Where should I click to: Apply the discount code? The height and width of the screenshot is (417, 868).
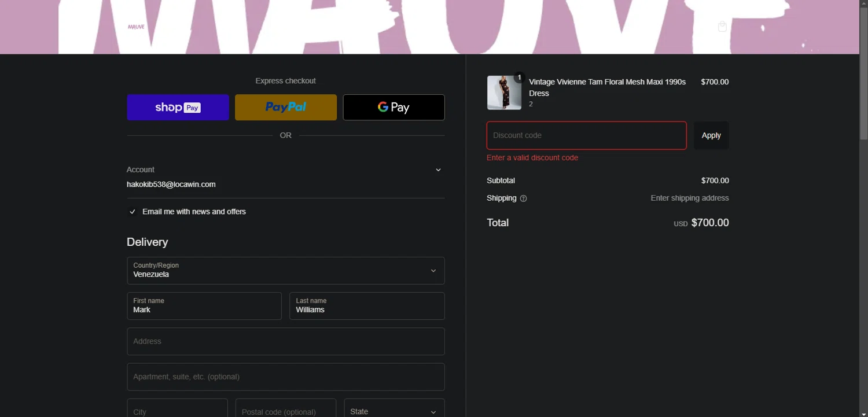click(x=711, y=135)
